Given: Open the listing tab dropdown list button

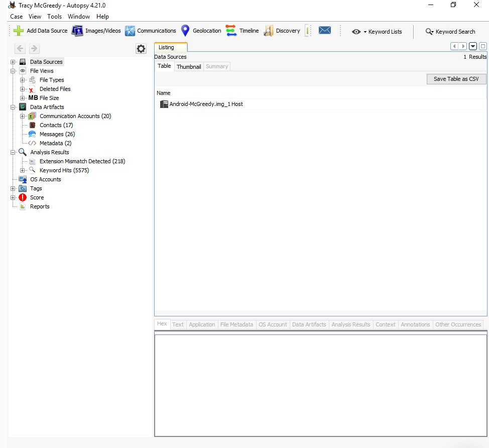Looking at the screenshot, I should click(473, 46).
